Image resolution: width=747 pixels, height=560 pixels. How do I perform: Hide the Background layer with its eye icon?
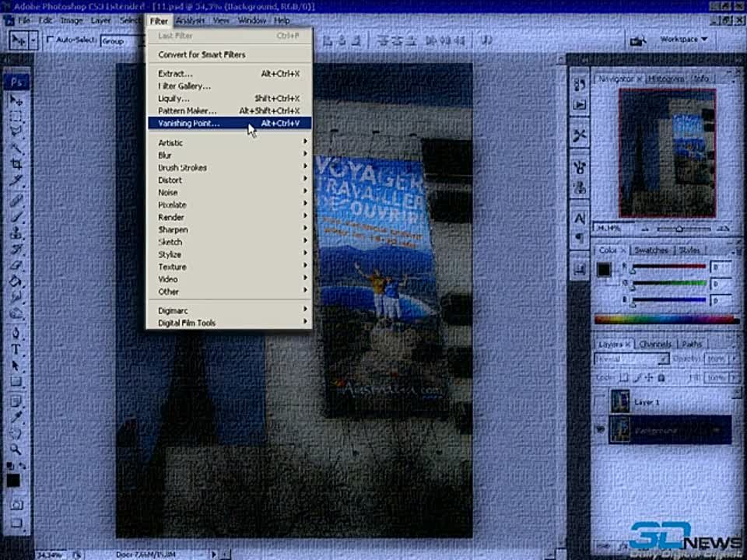point(600,429)
